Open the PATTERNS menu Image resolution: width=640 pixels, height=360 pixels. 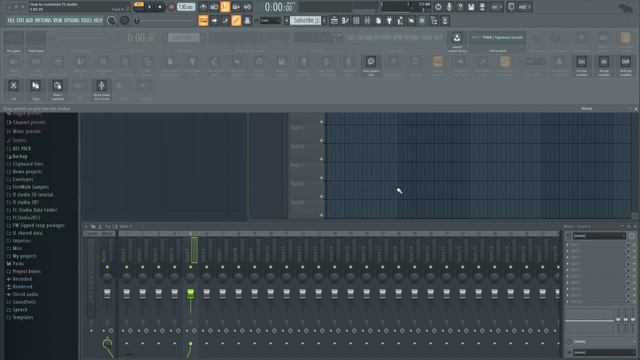43,20
